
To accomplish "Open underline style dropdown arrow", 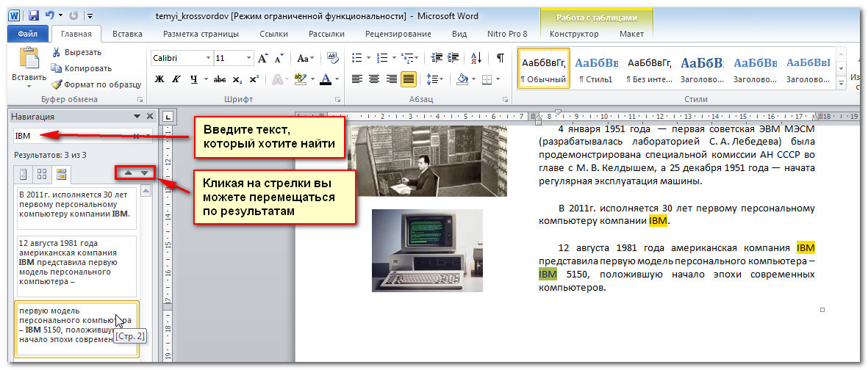I will (x=204, y=79).
